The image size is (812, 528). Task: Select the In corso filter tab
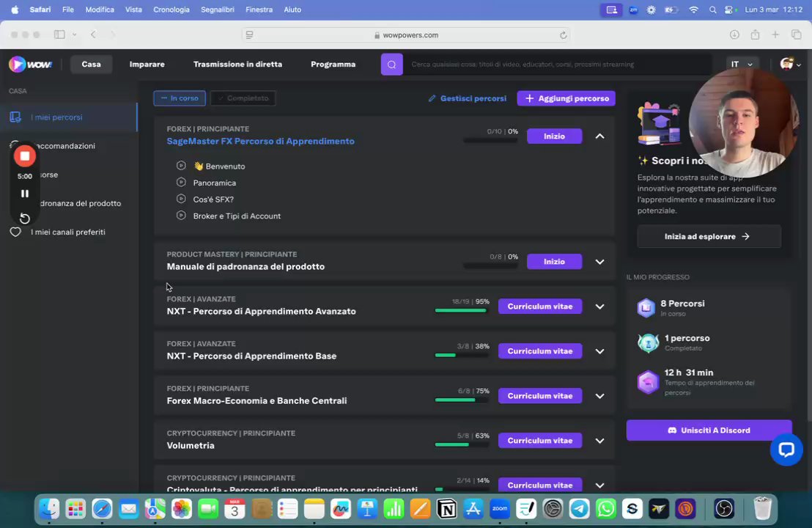coord(179,98)
